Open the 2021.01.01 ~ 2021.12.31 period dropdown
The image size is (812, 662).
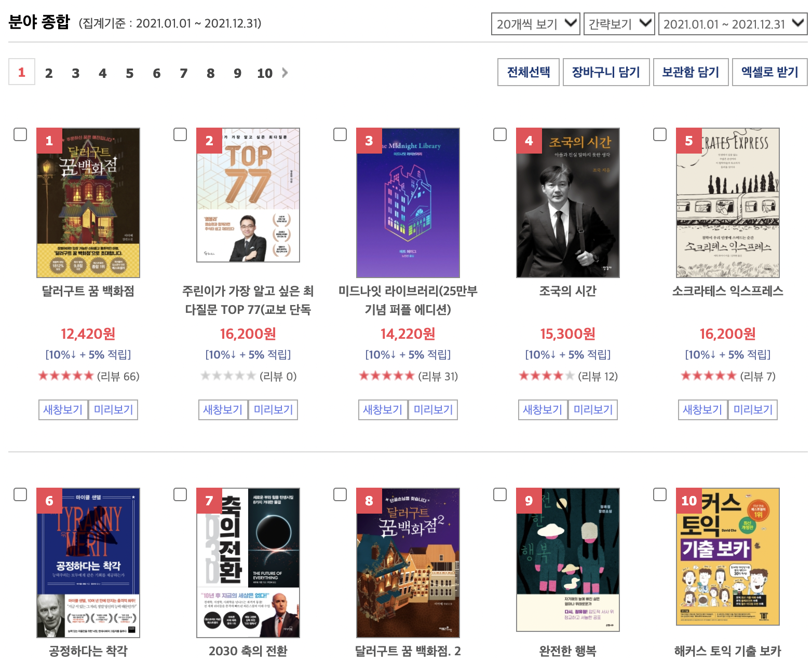(x=733, y=24)
